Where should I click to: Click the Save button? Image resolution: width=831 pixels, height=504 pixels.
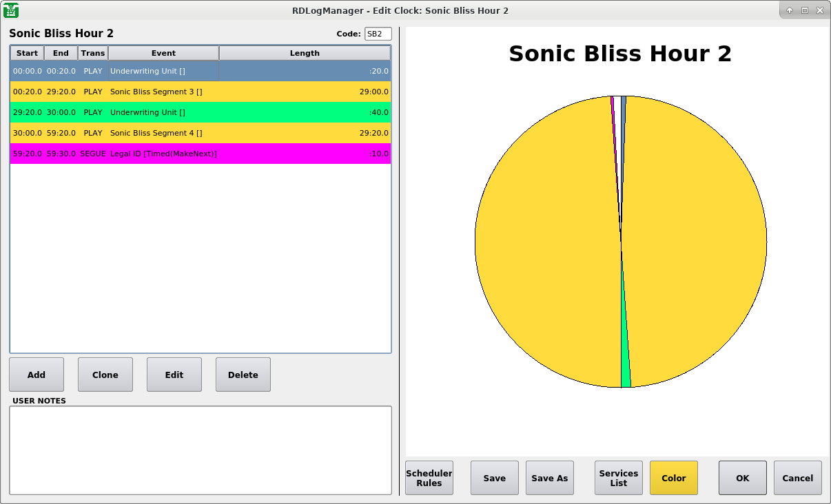494,478
